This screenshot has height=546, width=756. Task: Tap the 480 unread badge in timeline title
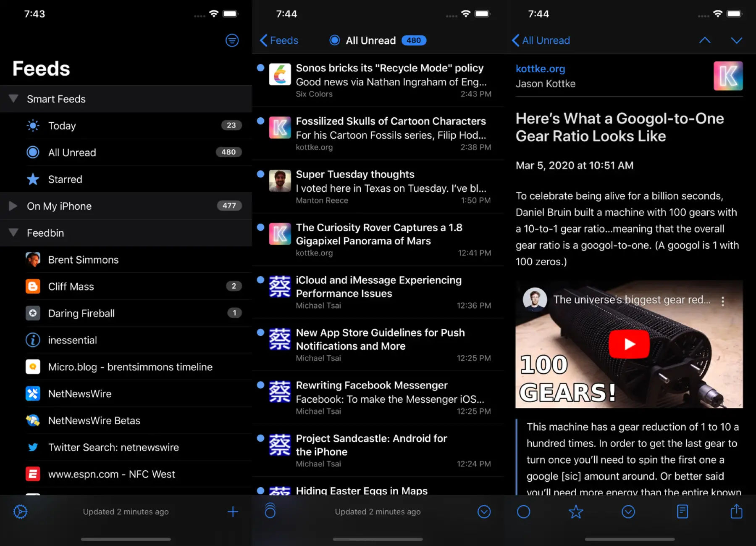pos(414,40)
